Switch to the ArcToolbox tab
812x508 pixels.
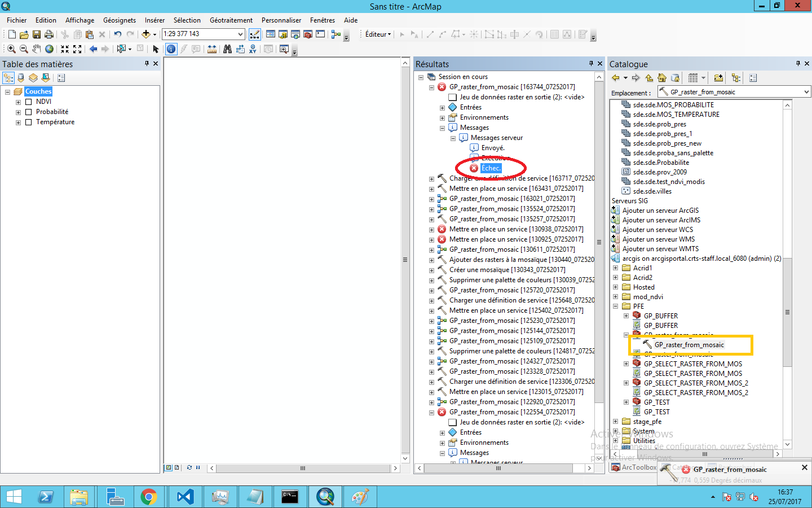(634, 467)
